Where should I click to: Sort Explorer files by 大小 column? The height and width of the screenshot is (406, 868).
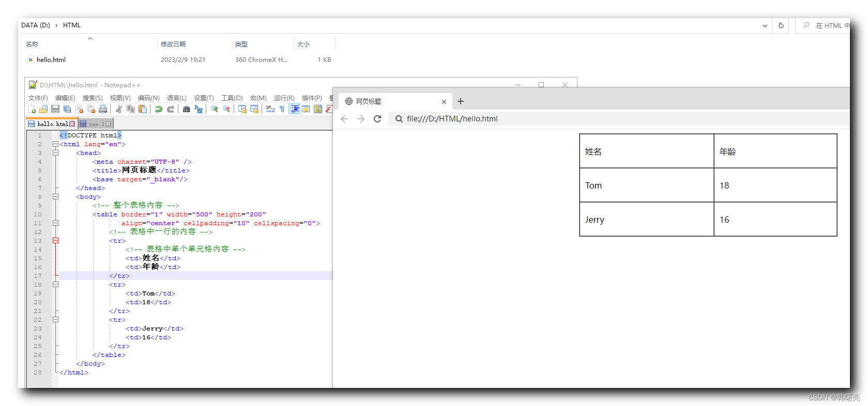pyautogui.click(x=303, y=44)
